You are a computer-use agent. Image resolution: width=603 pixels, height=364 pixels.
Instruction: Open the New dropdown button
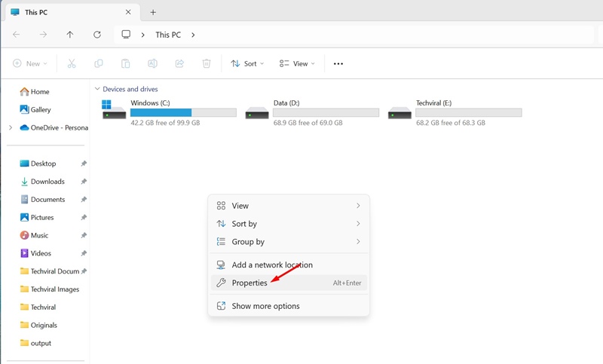30,63
